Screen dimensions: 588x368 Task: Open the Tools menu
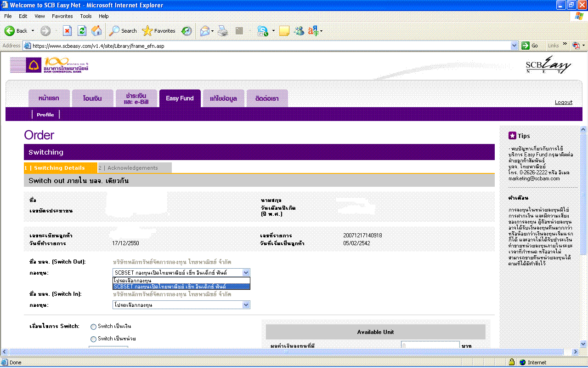[x=86, y=16]
